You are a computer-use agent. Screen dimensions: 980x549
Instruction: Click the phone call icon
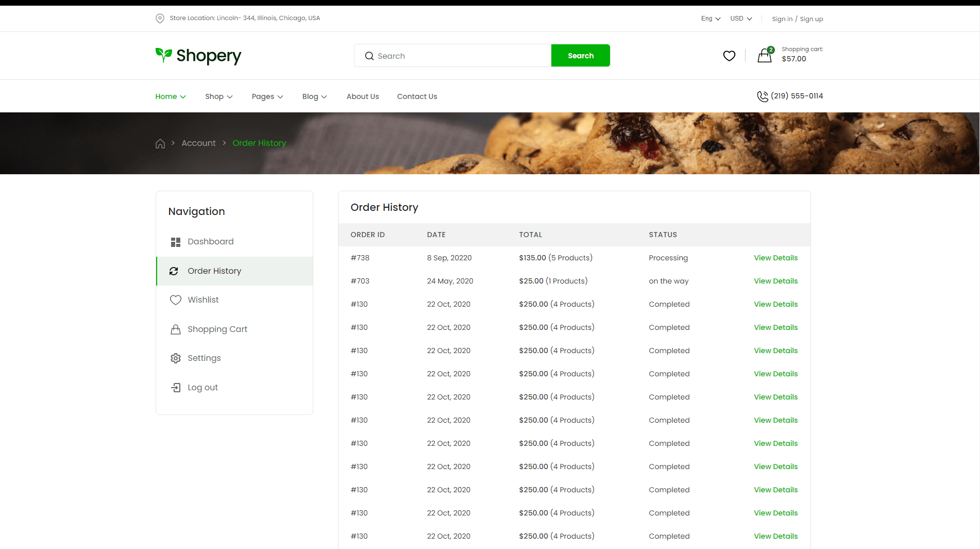point(762,96)
